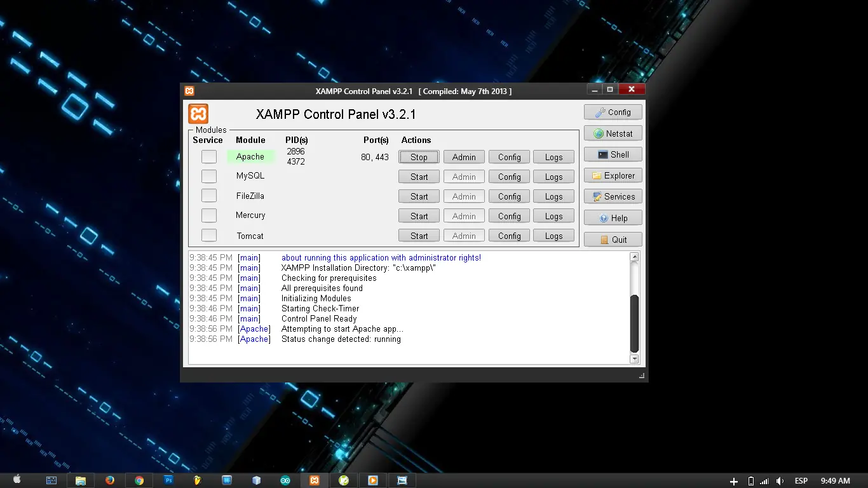
Task: Launch Firefox from the taskbar
Action: 110,480
